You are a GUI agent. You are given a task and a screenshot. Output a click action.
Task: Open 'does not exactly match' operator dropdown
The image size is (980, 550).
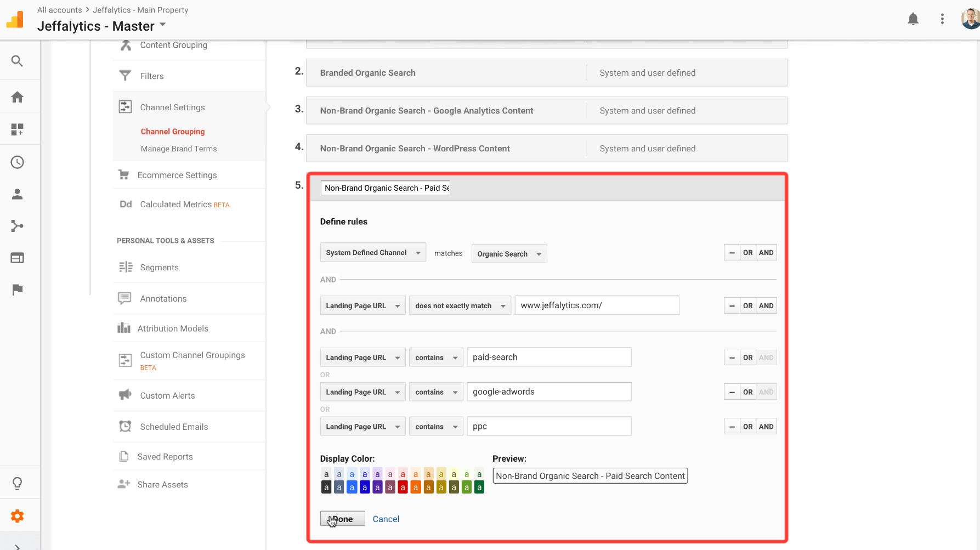pyautogui.click(x=460, y=306)
